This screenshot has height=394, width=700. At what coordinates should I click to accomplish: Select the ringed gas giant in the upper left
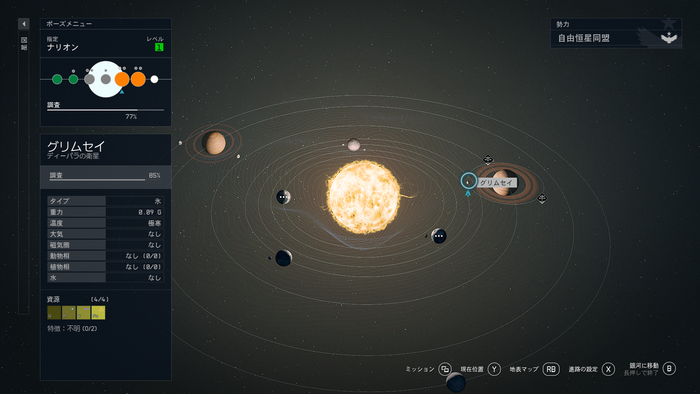point(214,143)
